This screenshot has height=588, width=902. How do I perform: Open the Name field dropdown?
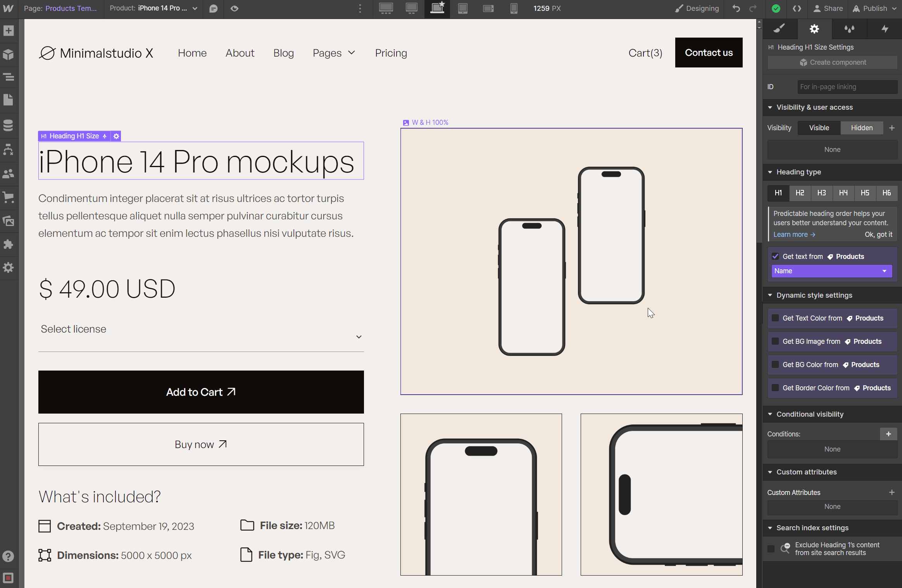tap(831, 271)
